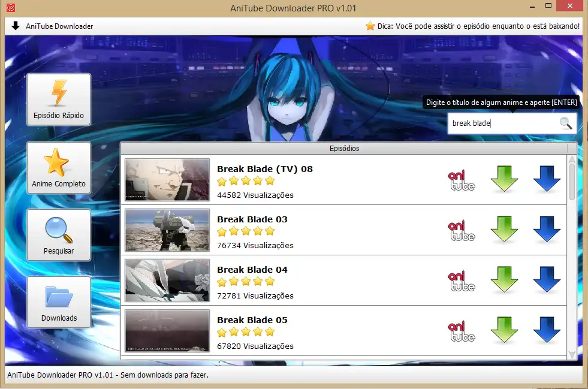Viewport: 588px width, 389px height.
Task: Click the episode list scrollbar down arrow
Action: pyautogui.click(x=572, y=354)
